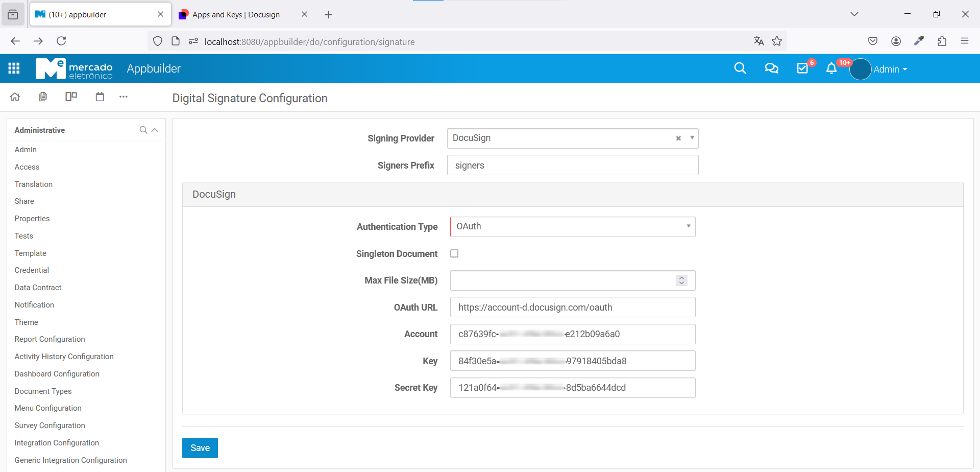The width and height of the screenshot is (980, 472).
Task: Search the Administrative menu via magnifier icon
Action: pyautogui.click(x=143, y=130)
